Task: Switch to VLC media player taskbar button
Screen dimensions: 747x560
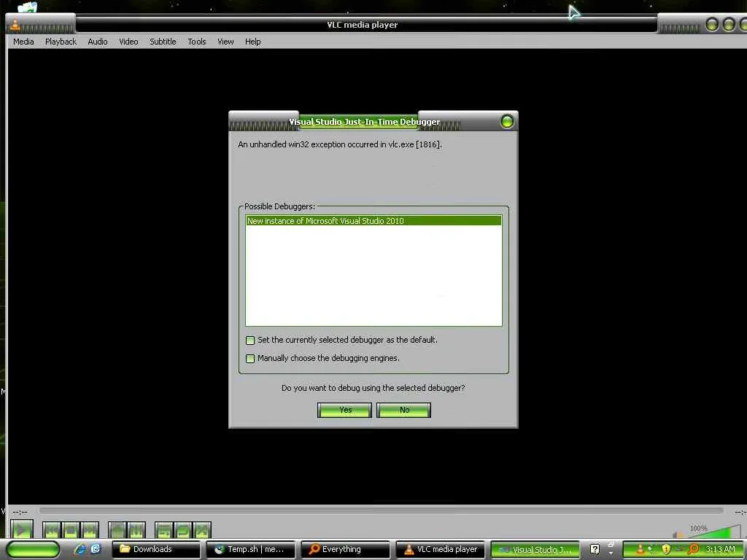Action: [440, 550]
